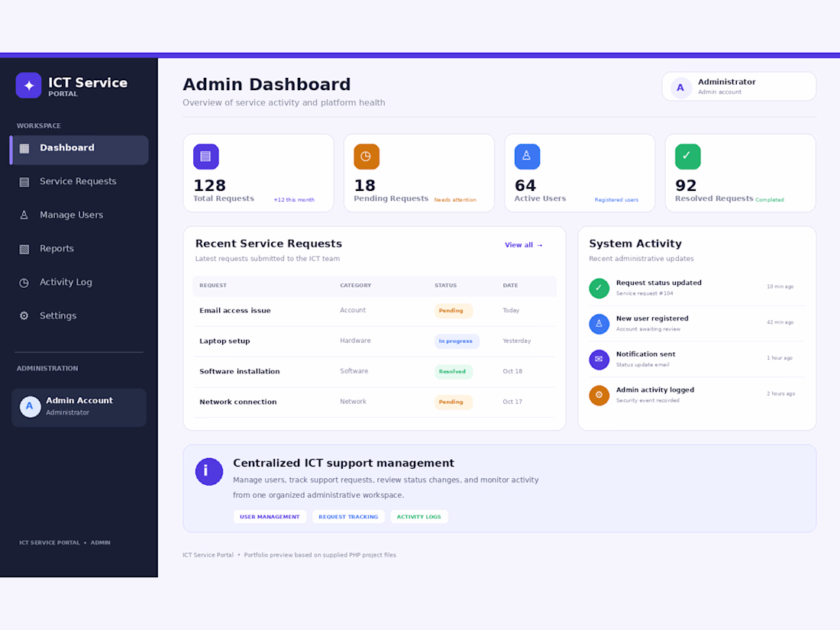Click the blue Active Users icon
Viewport: 840px width, 630px height.
click(527, 157)
